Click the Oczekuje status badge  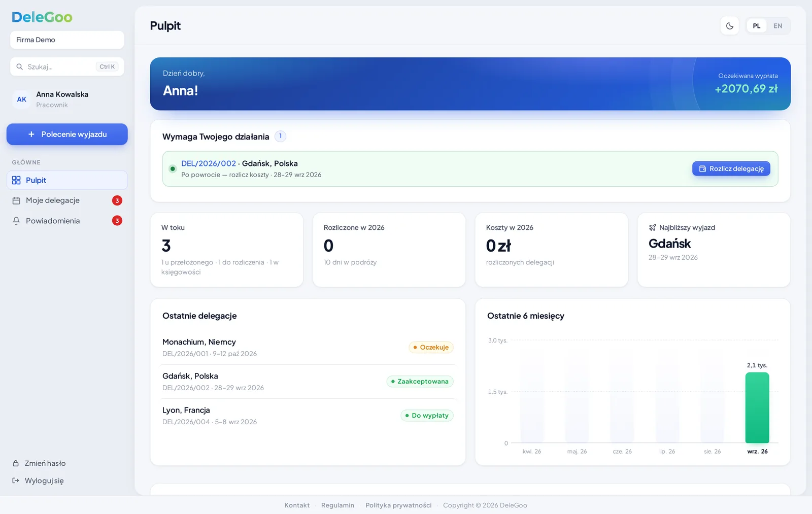tap(431, 348)
